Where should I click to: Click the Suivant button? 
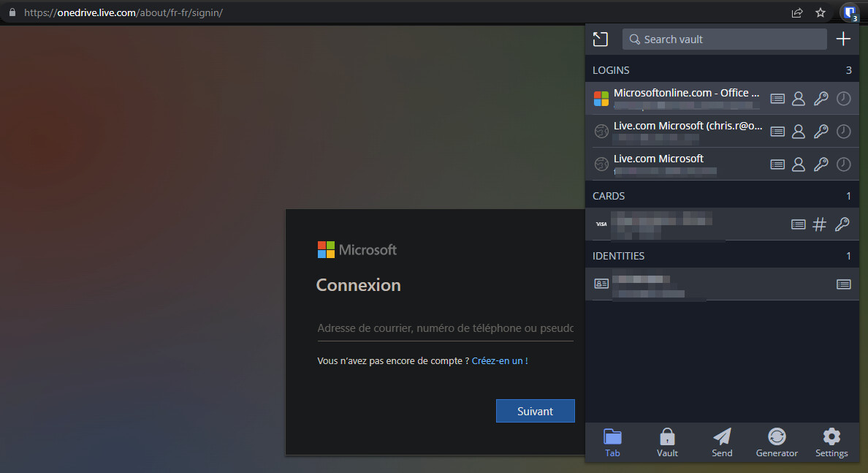coord(536,411)
